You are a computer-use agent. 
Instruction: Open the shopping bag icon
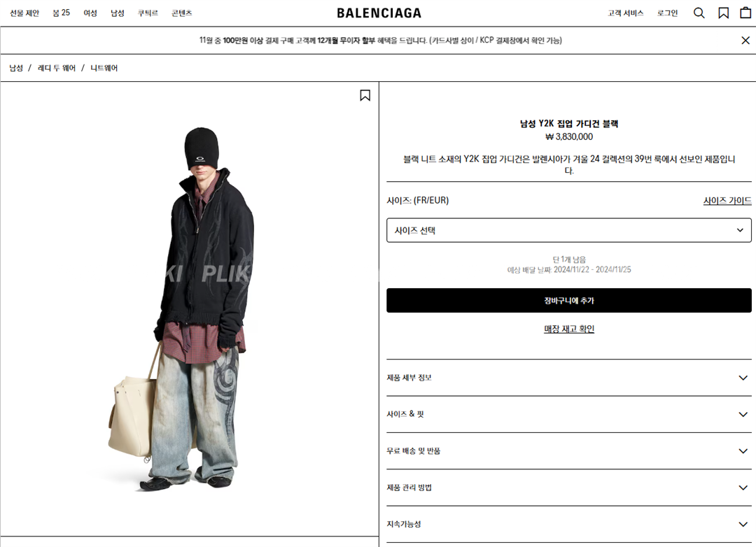(745, 13)
